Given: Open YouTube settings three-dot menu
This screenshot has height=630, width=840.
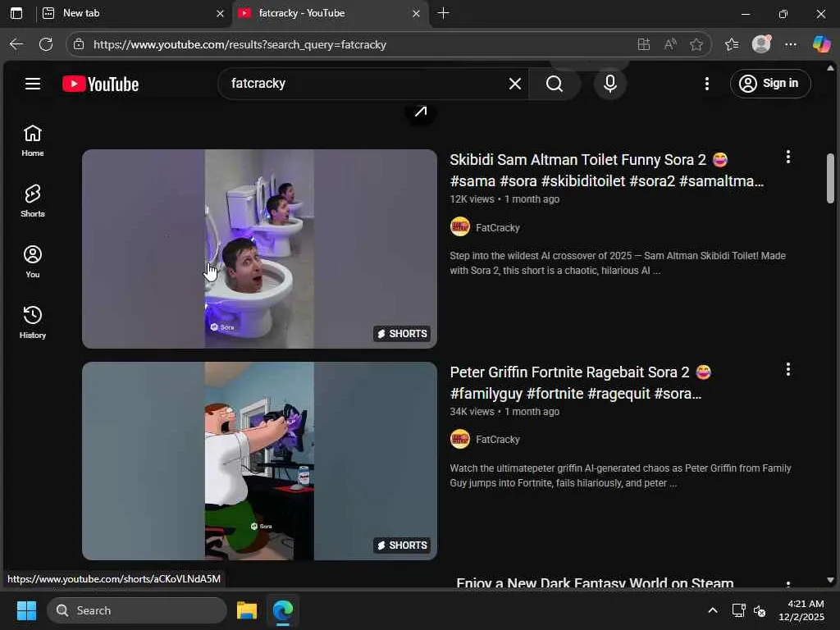Looking at the screenshot, I should click(x=707, y=84).
